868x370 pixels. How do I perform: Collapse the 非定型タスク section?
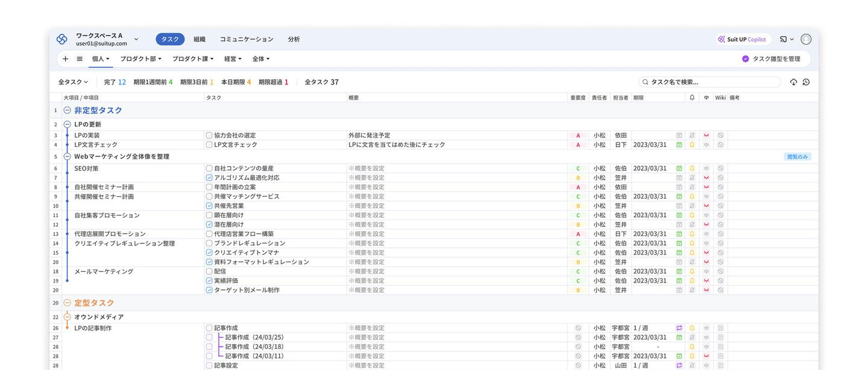[67, 110]
